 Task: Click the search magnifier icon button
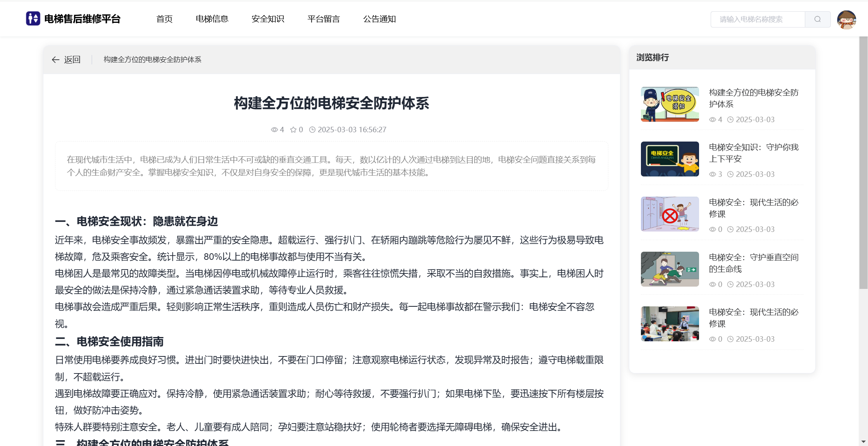[x=817, y=19]
